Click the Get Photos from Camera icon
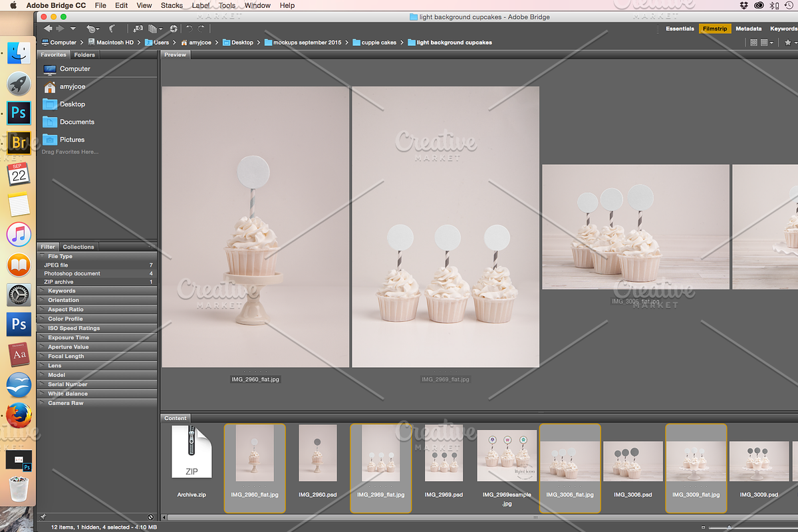 pyautogui.click(x=138, y=29)
